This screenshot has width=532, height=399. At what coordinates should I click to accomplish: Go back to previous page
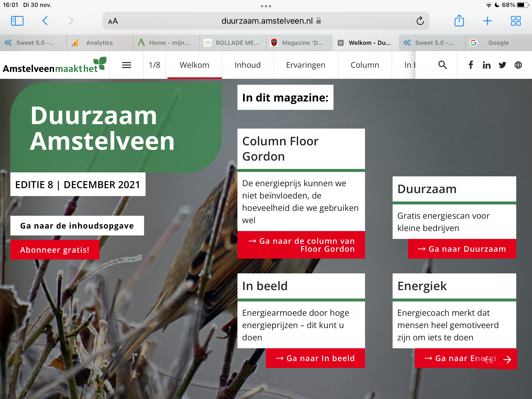click(x=45, y=21)
